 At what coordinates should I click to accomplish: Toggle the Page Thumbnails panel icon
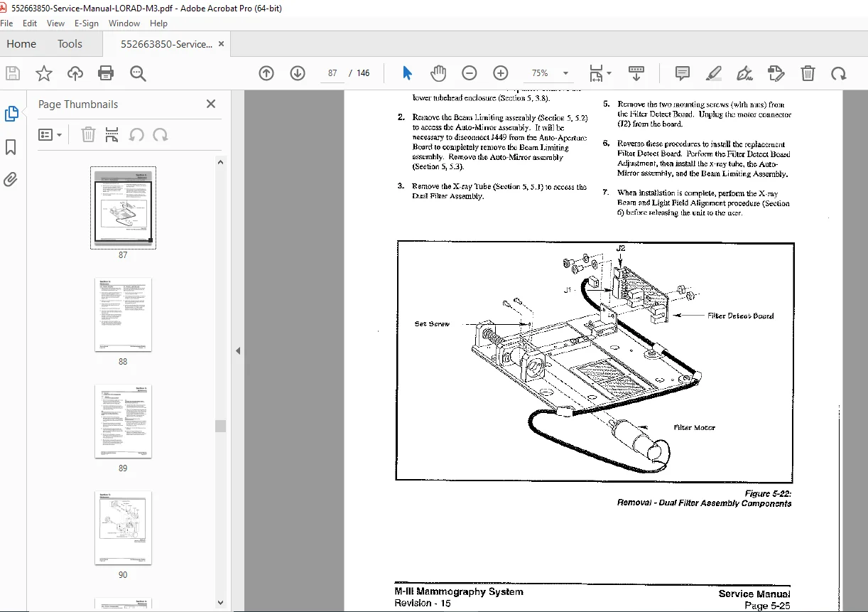tap(11, 114)
